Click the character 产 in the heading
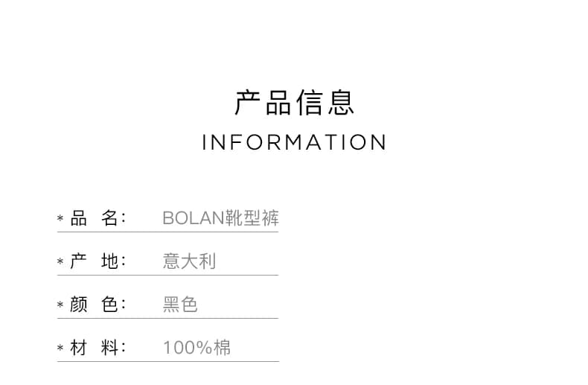 tap(248, 103)
